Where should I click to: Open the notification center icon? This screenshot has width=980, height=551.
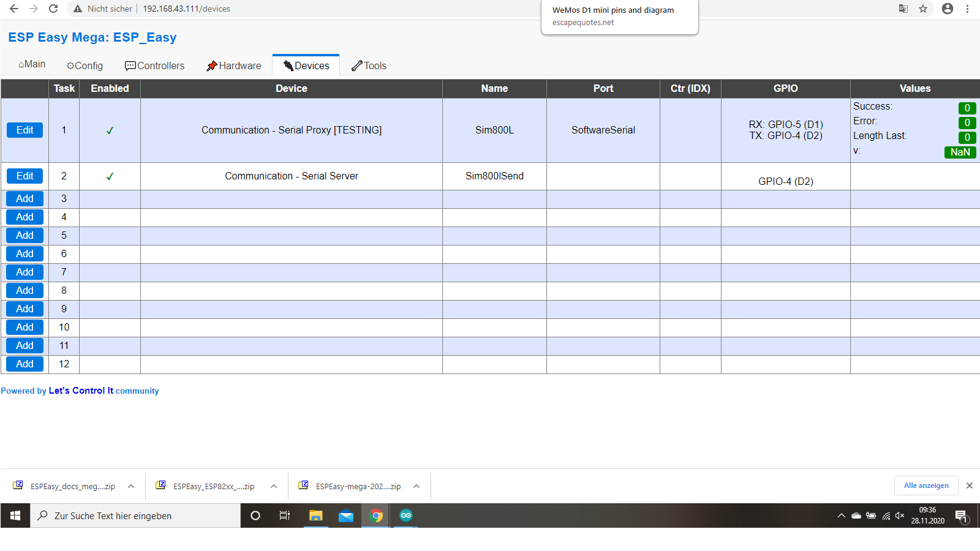click(x=962, y=516)
